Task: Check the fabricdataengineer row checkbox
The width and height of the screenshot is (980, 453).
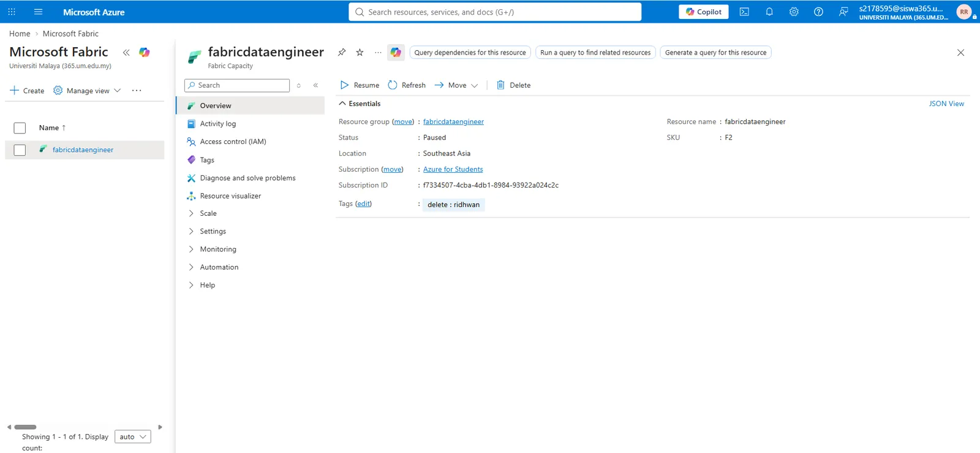Action: 20,150
